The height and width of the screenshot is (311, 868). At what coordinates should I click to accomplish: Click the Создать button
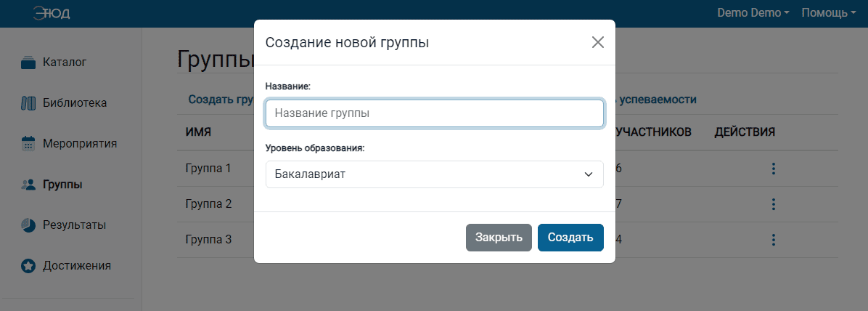570,238
